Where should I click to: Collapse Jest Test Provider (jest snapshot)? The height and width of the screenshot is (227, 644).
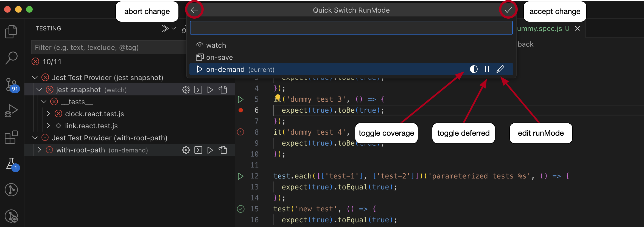[35, 78]
